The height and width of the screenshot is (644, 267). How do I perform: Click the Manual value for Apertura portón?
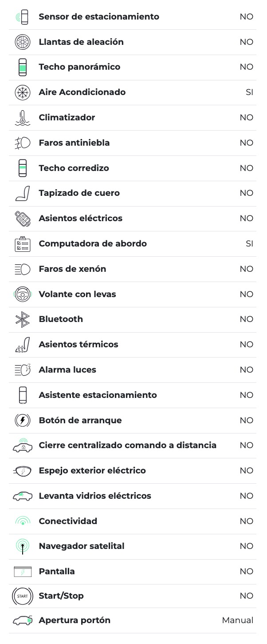(x=238, y=620)
